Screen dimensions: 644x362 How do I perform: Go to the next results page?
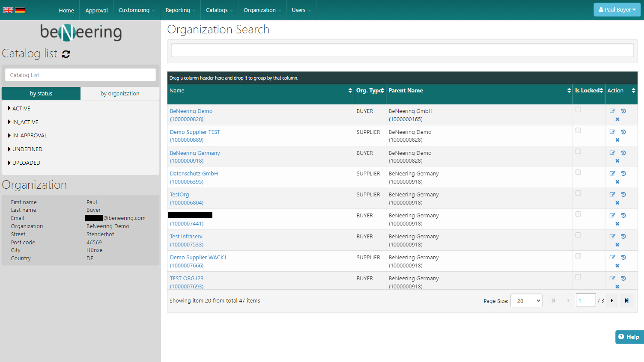pos(612,300)
